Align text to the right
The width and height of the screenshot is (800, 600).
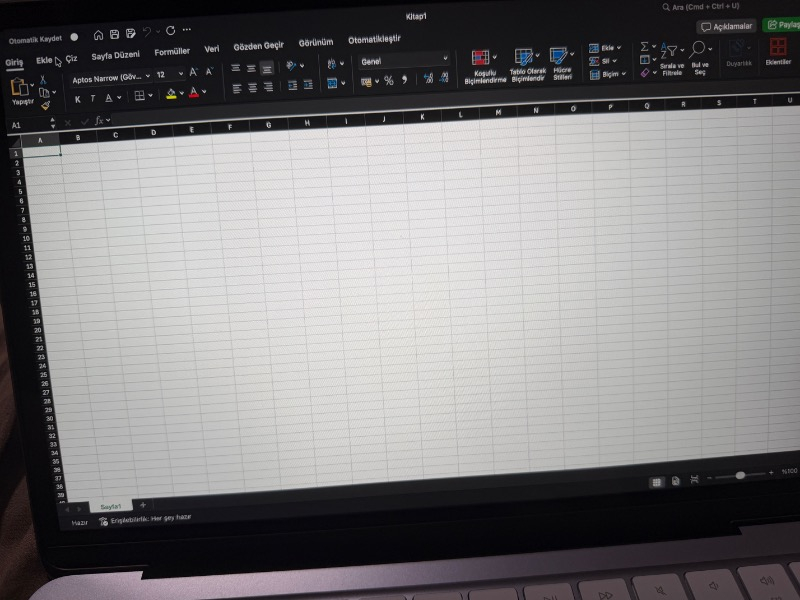point(268,87)
